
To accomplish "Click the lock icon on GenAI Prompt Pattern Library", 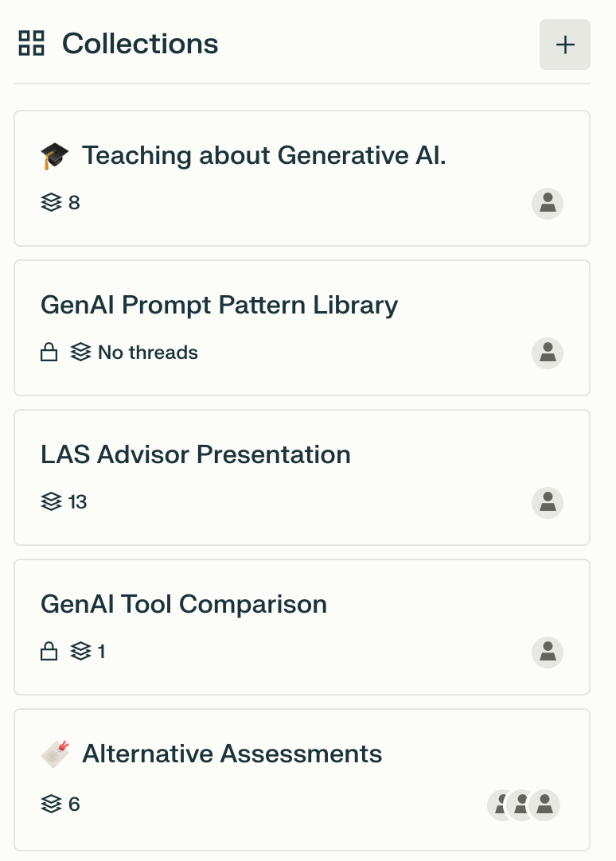I will tap(49, 352).
